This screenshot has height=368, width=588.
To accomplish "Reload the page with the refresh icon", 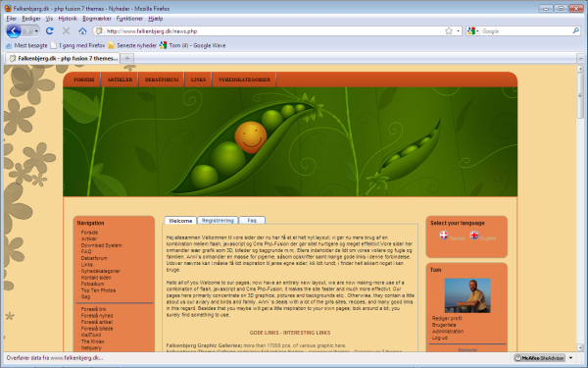I will click(x=50, y=31).
